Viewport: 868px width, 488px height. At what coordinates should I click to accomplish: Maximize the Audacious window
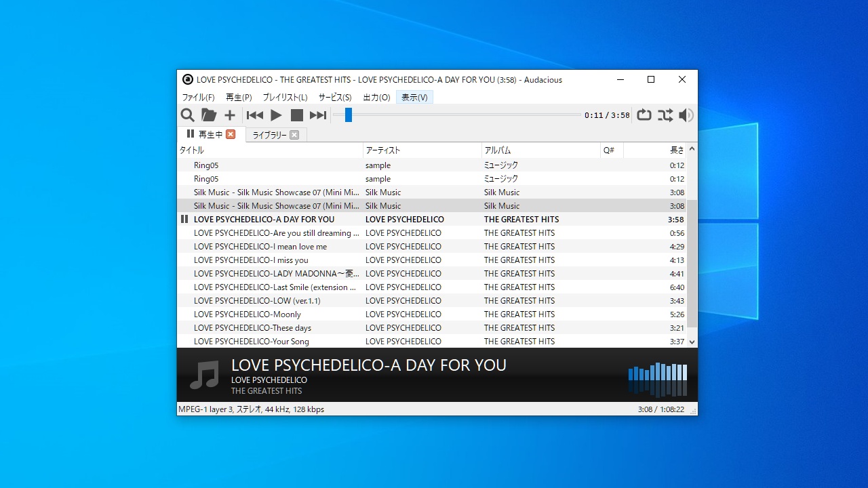pyautogui.click(x=651, y=79)
